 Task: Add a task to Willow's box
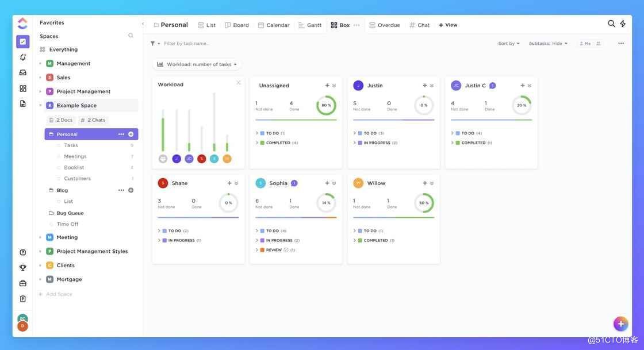pyautogui.click(x=425, y=183)
